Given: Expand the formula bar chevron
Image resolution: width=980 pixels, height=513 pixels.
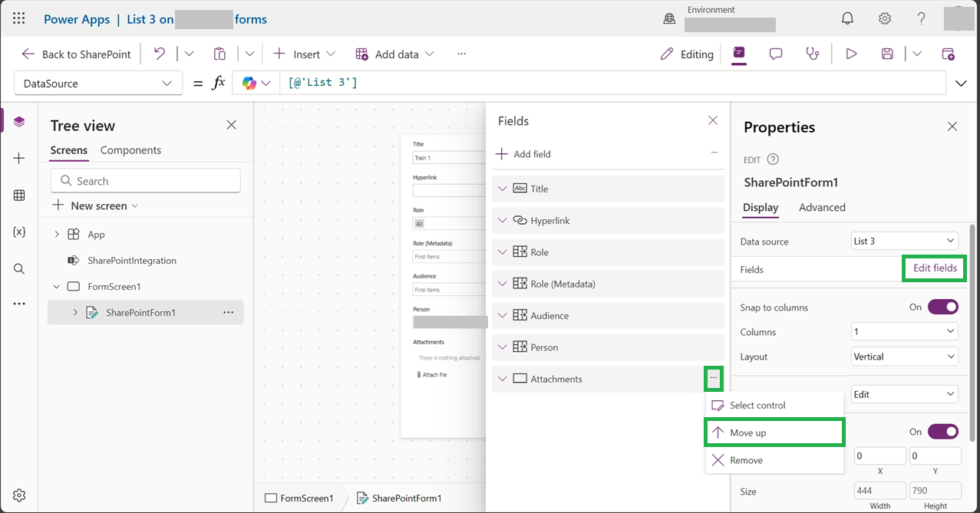Looking at the screenshot, I should click(x=961, y=83).
